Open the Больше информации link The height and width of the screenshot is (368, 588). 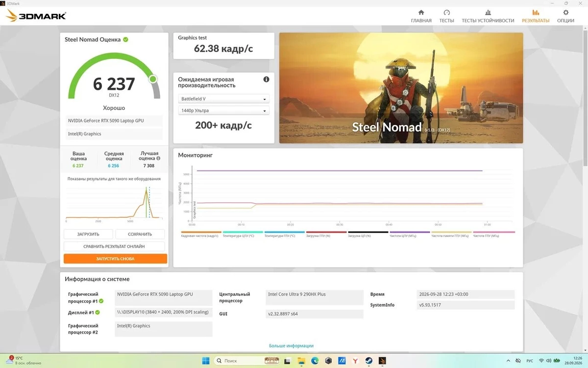[291, 346]
